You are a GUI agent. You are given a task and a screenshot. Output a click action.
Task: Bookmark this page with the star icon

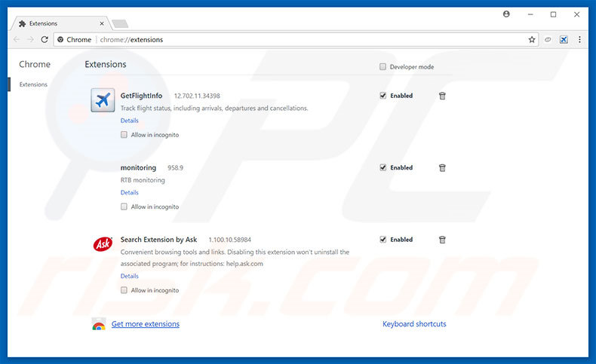(x=532, y=39)
